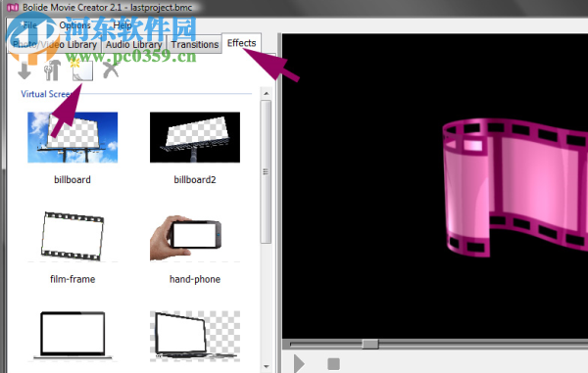This screenshot has width=588, height=373.
Task: Pick the angled laptop screen thumbnail
Action: click(195, 336)
